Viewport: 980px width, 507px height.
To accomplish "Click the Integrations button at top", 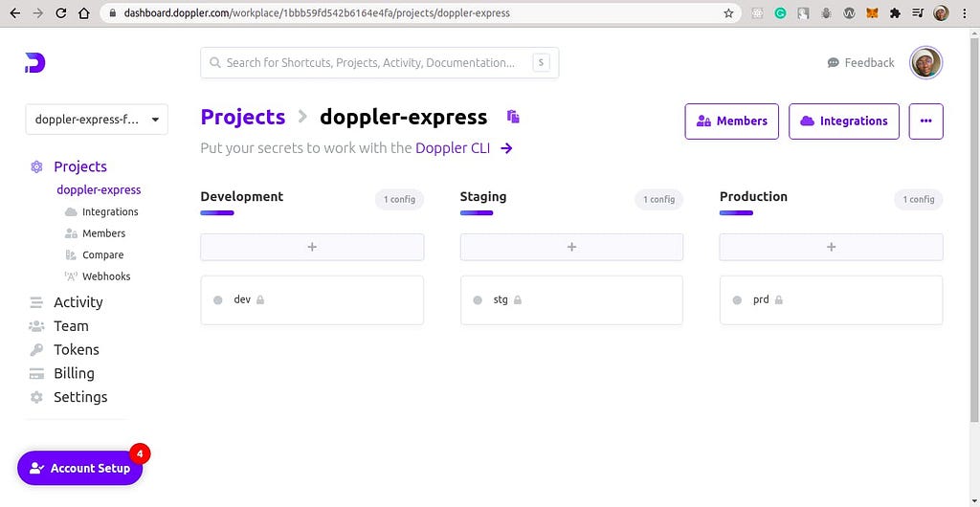I will click(844, 121).
